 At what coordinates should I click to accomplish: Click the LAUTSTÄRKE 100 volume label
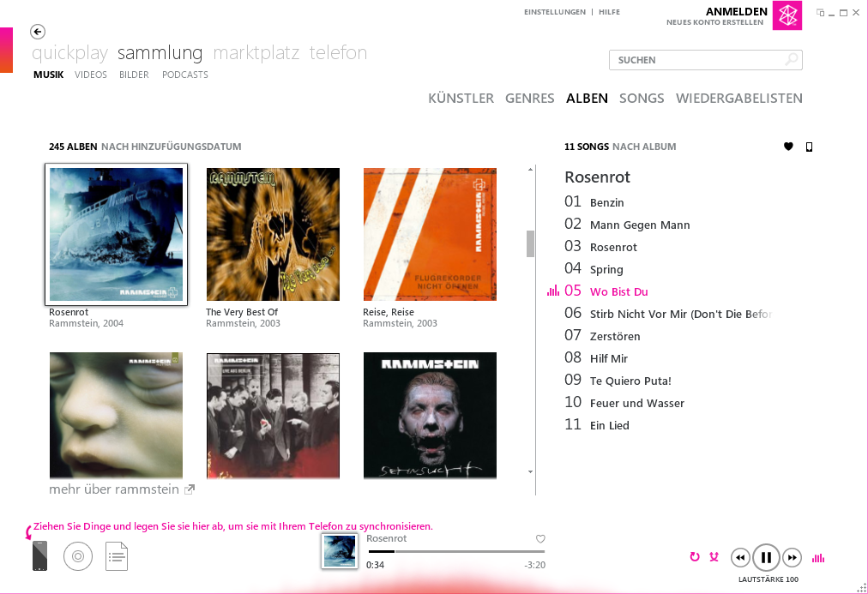point(768,579)
